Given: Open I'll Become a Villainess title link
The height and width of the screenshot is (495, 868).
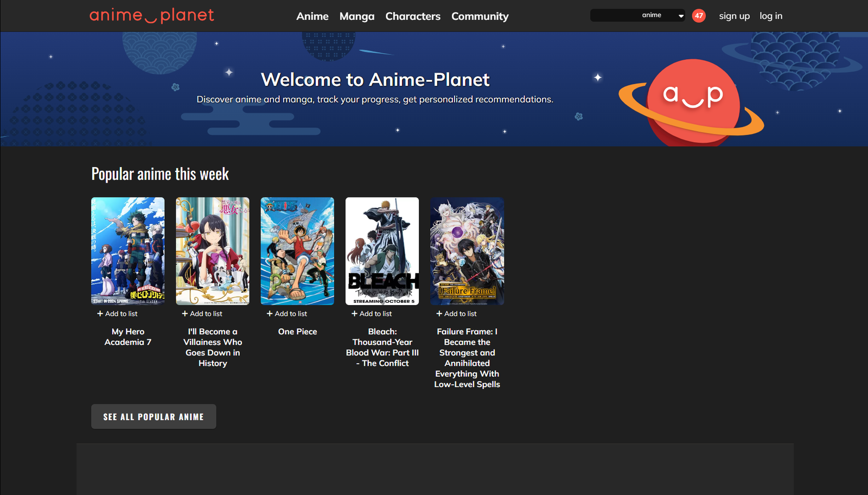Looking at the screenshot, I should coord(213,347).
